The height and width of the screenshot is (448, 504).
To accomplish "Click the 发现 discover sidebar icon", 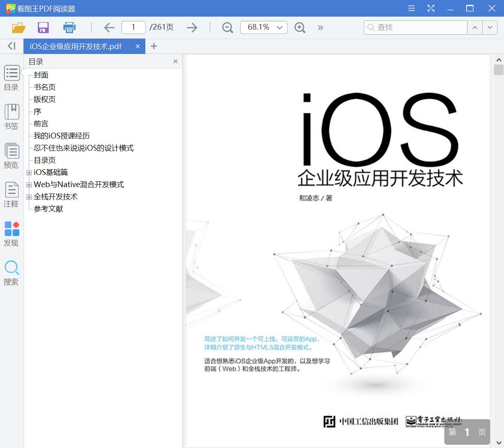I will (11, 233).
